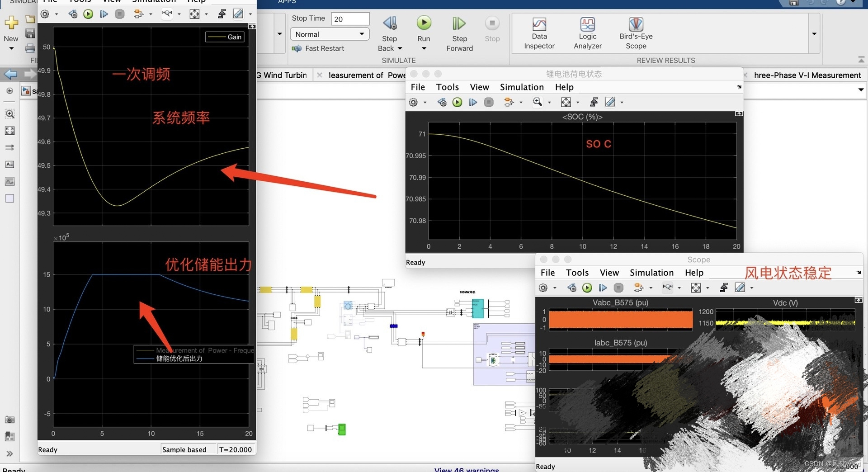Run the scope simulation in the SOC window
This screenshot has height=472, width=868.
tap(457, 102)
